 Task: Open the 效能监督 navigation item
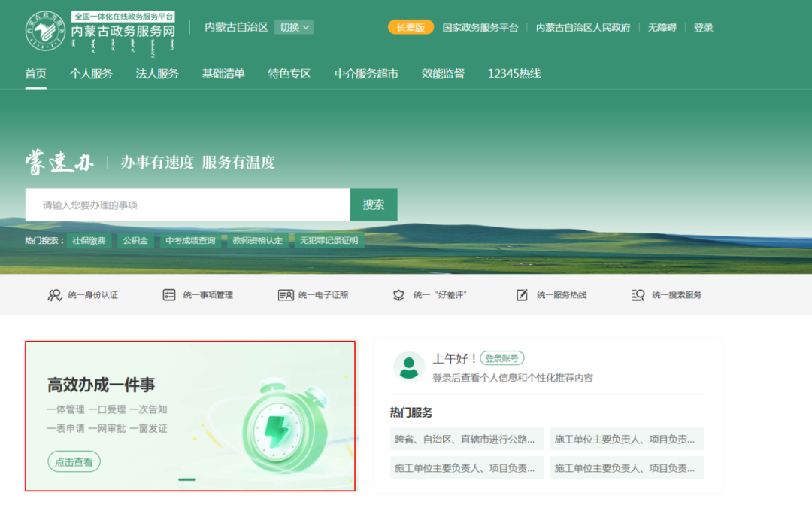coord(443,74)
